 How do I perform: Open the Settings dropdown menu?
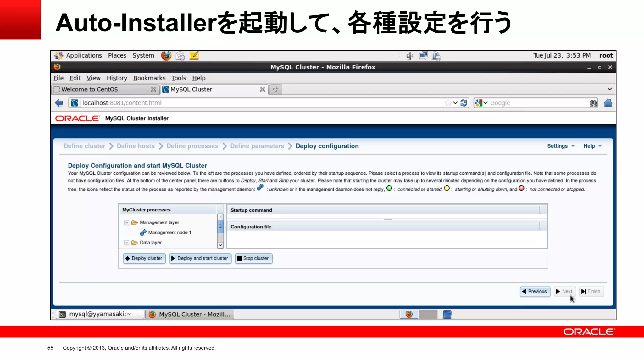tap(561, 146)
